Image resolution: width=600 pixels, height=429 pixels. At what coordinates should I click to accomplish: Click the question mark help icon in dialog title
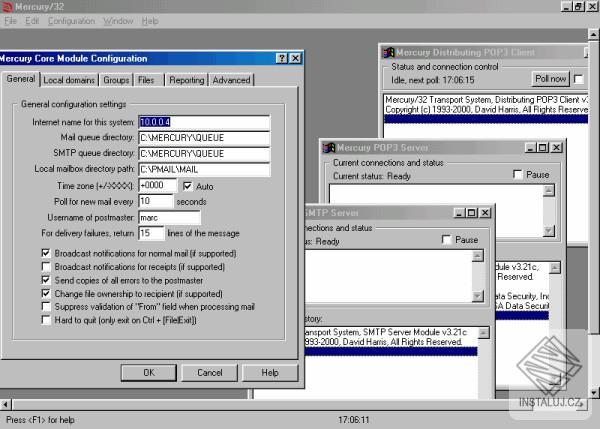point(282,58)
